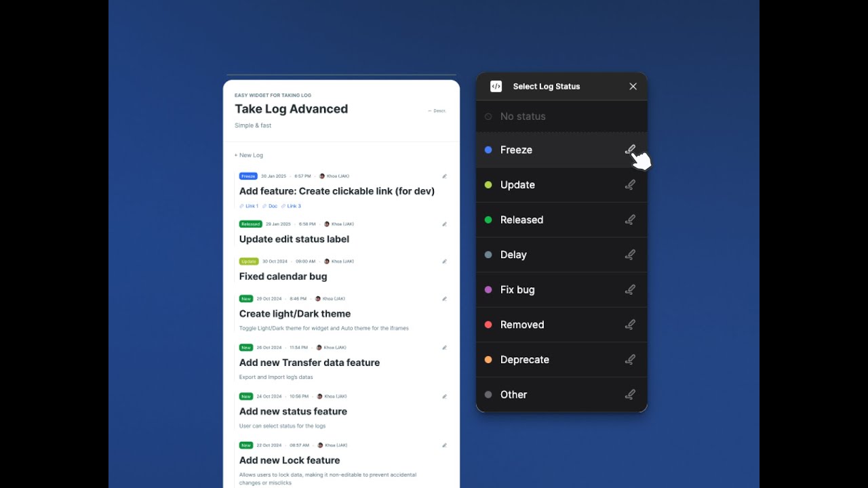This screenshot has width=868, height=488.
Task: Select the No status option
Action: [x=561, y=117]
